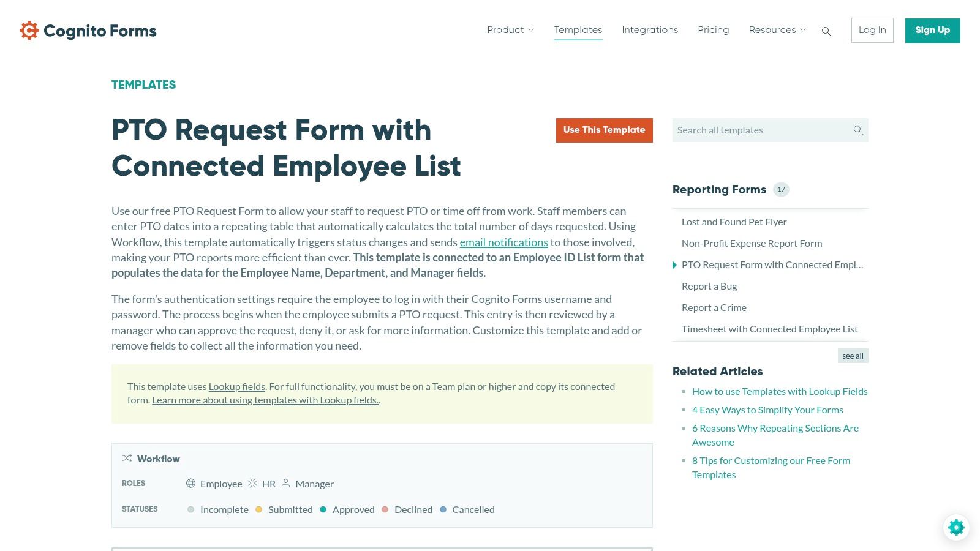Focus the Search all templates field
This screenshot has height=551, width=980.
click(759, 130)
